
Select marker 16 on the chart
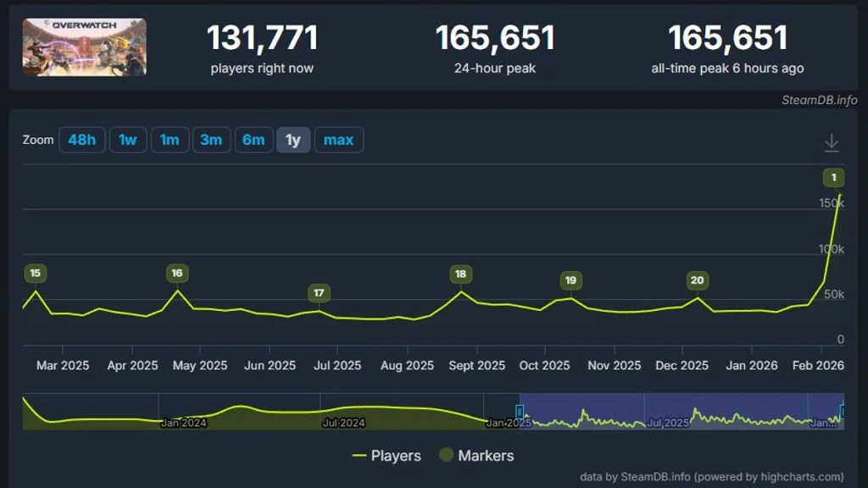tap(176, 274)
